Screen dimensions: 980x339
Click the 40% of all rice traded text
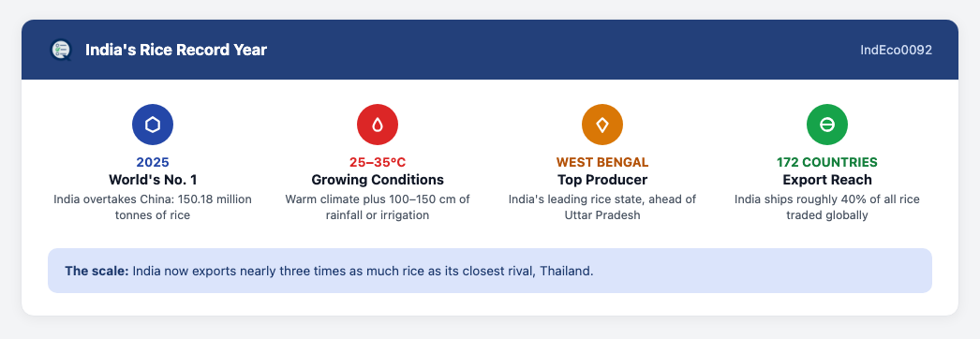(x=827, y=207)
